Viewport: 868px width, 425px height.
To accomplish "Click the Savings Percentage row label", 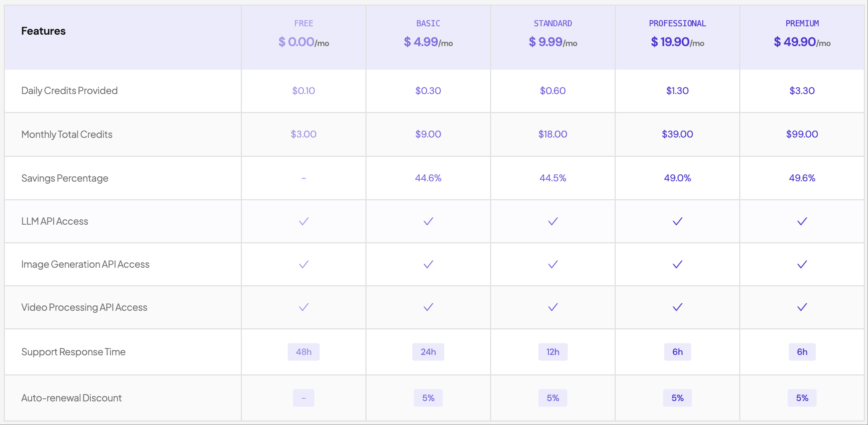I will 65,178.
